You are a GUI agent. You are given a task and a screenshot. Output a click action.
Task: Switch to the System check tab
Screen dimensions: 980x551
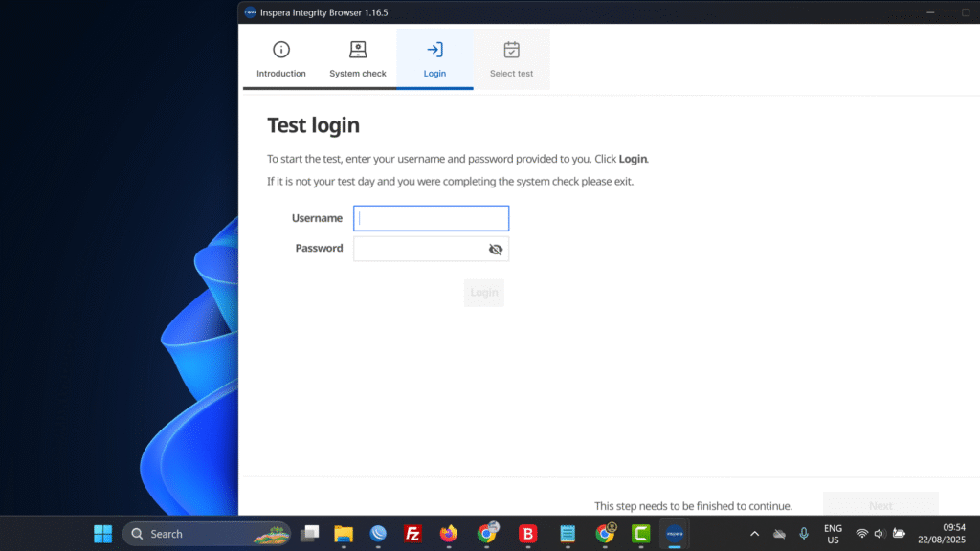358,59
